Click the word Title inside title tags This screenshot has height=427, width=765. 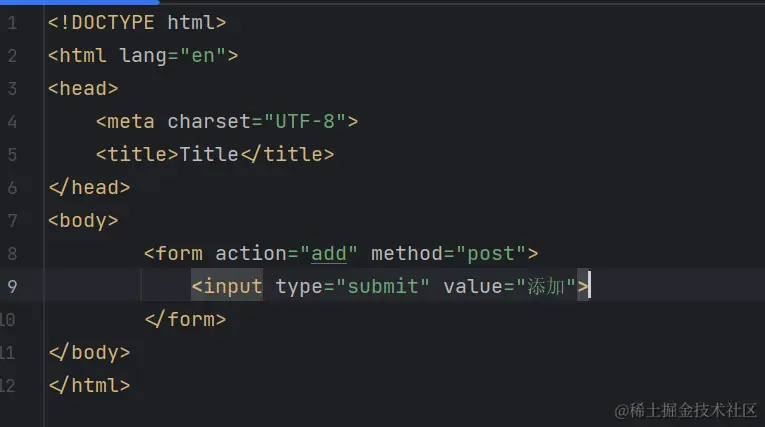click(x=209, y=154)
